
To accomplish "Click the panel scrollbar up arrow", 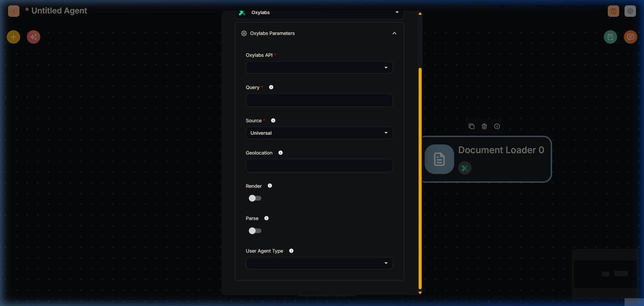I will [x=420, y=14].
